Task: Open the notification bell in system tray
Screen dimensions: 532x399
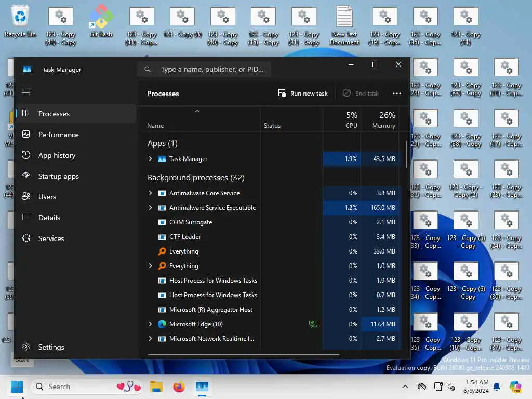Action: point(497,387)
